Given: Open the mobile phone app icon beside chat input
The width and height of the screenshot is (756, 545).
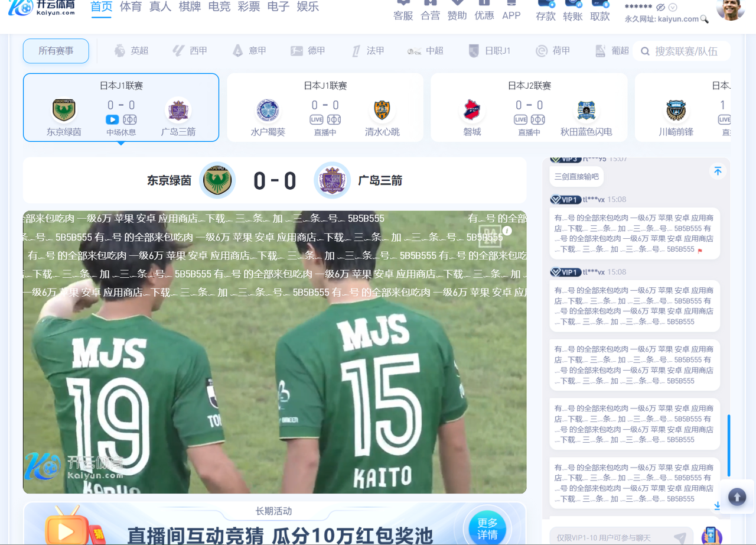Looking at the screenshot, I should click(x=712, y=536).
